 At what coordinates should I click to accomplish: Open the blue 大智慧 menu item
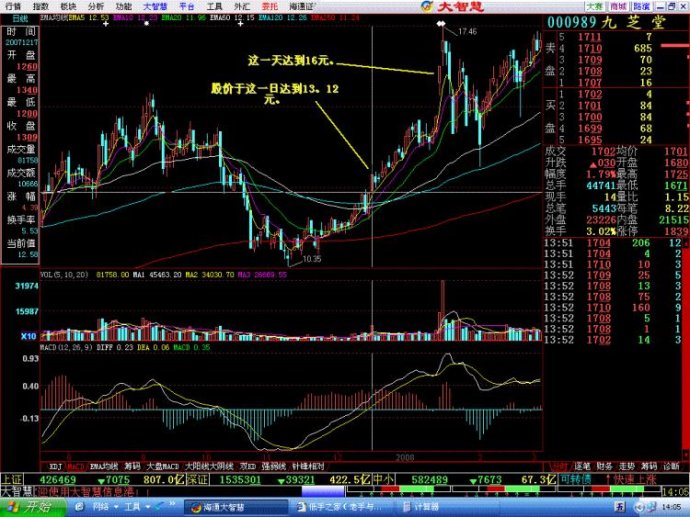[x=155, y=7]
